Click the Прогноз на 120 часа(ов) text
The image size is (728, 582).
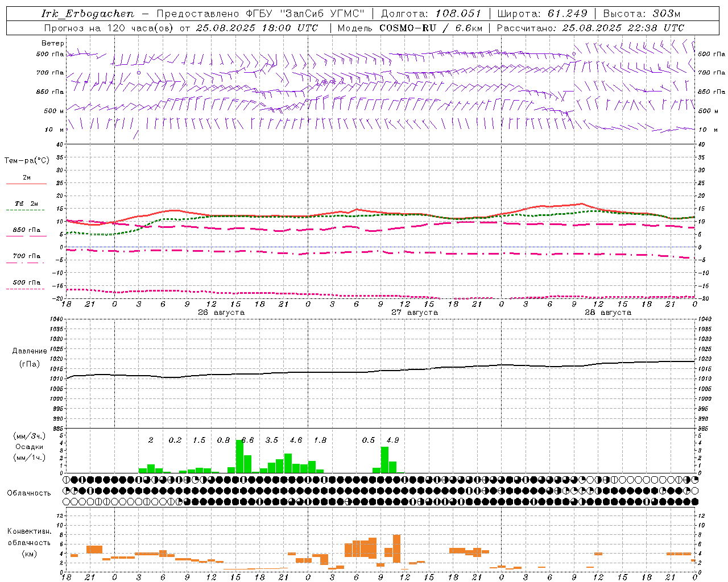pyautogui.click(x=110, y=28)
